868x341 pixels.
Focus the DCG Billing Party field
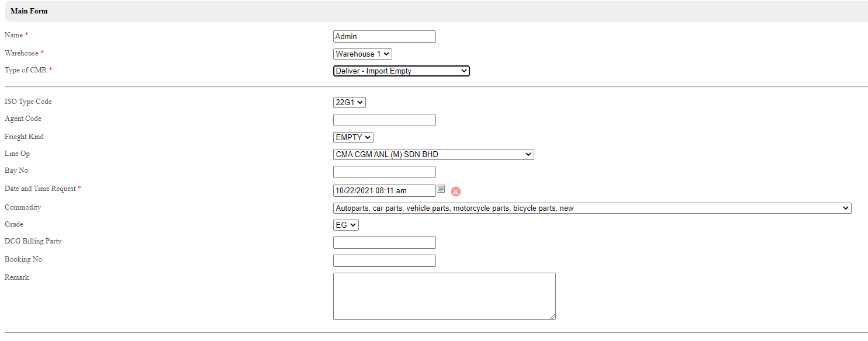coord(384,243)
